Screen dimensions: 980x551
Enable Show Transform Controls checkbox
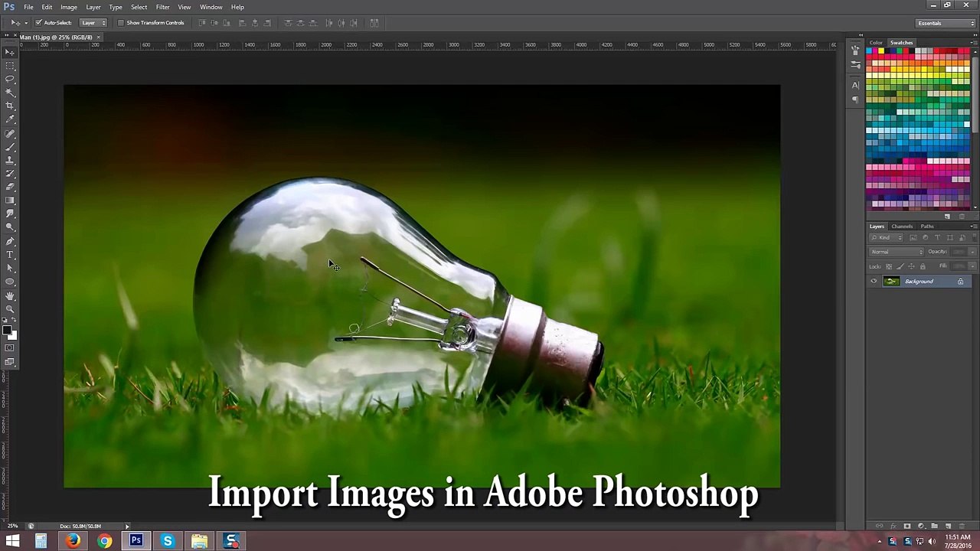coord(121,23)
